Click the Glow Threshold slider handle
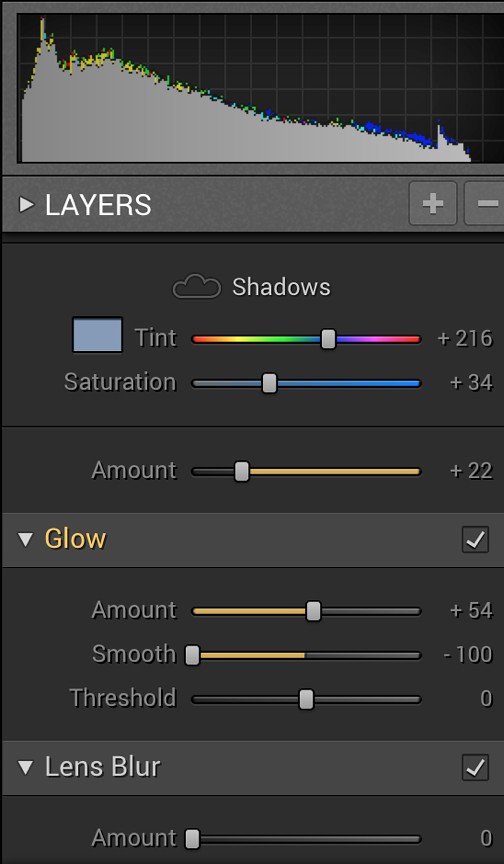 pyautogui.click(x=306, y=699)
